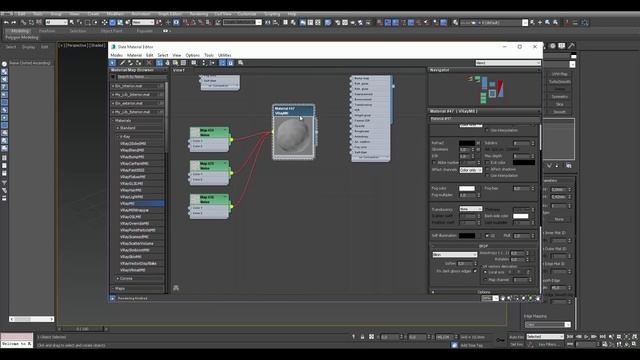Open Material menu in Slate editor

[x=134, y=55]
